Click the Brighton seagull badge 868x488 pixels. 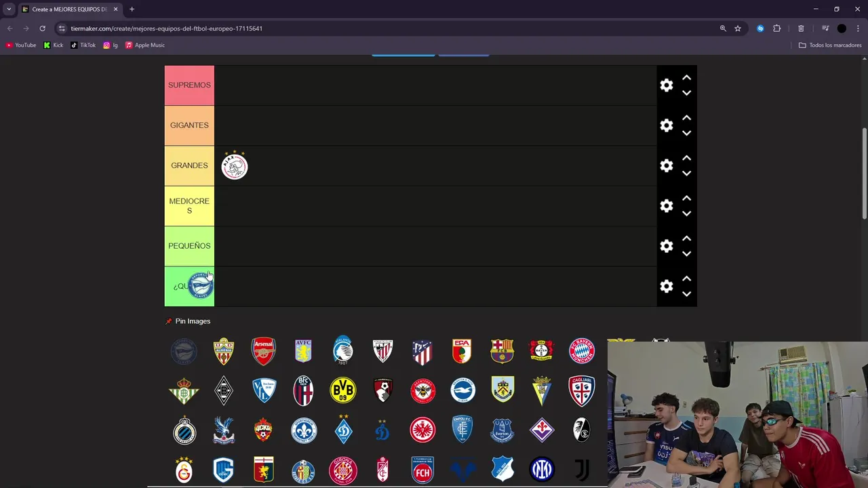point(463,390)
